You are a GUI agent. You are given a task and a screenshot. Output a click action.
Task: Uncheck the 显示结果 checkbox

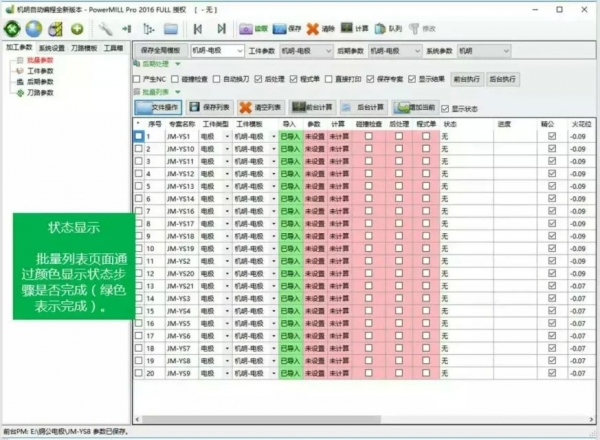[x=412, y=79]
